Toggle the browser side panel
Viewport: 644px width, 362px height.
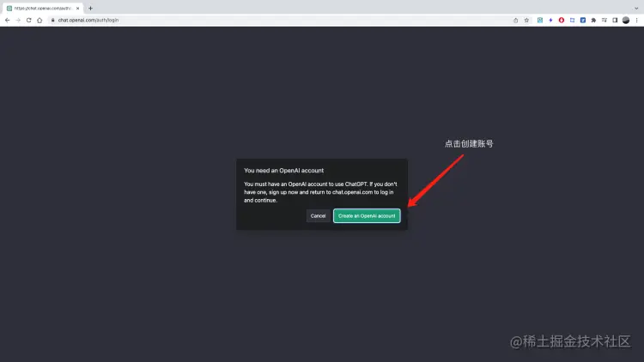pyautogui.click(x=615, y=20)
